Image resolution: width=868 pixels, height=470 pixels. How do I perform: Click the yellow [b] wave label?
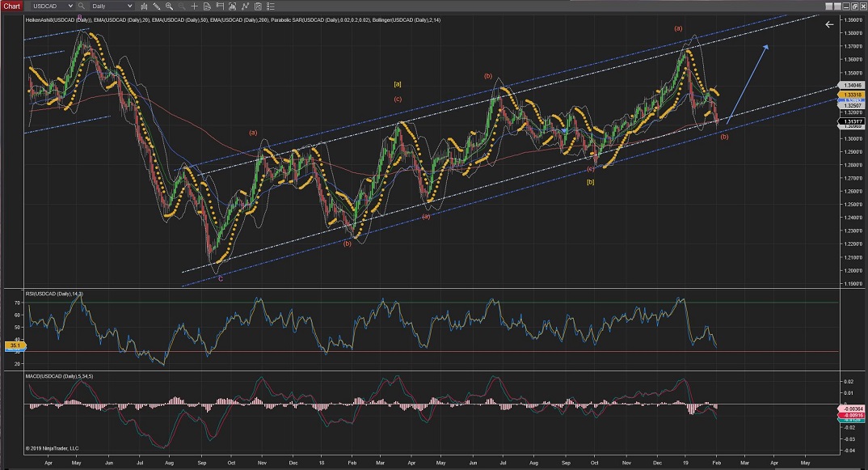pyautogui.click(x=590, y=182)
